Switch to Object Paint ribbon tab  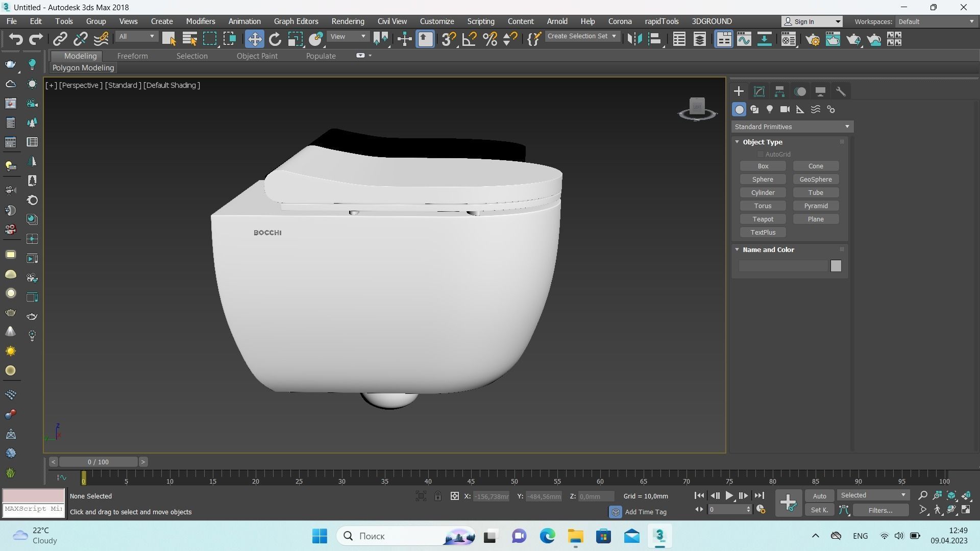click(x=257, y=56)
